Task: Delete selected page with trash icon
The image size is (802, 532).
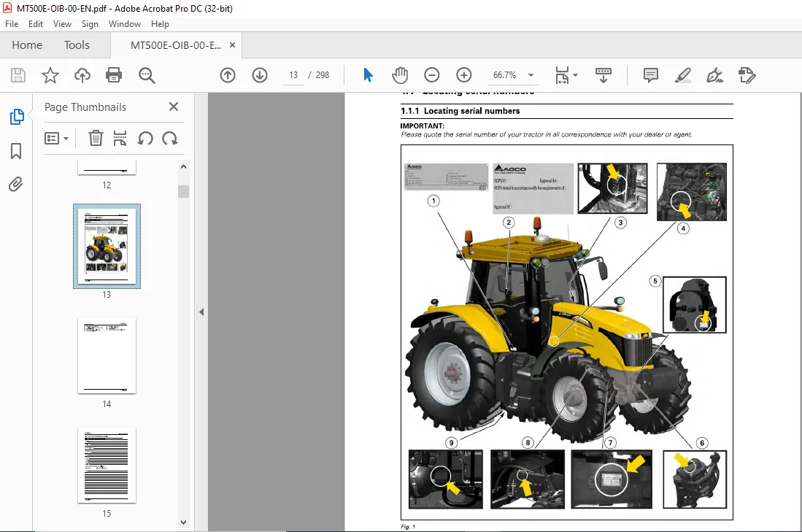Action: click(x=96, y=138)
